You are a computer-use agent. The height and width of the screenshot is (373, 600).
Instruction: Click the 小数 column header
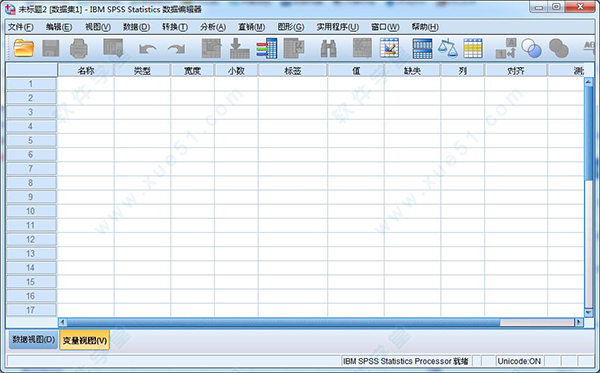pyautogui.click(x=236, y=71)
